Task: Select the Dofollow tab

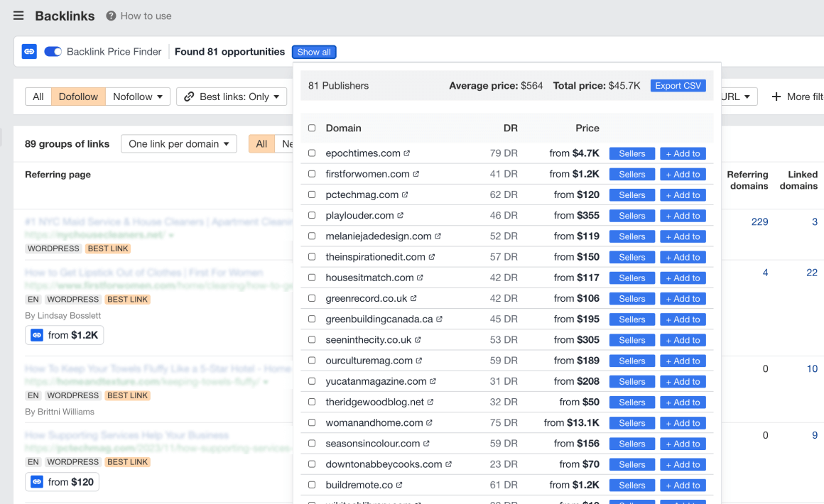Action: 78,97
